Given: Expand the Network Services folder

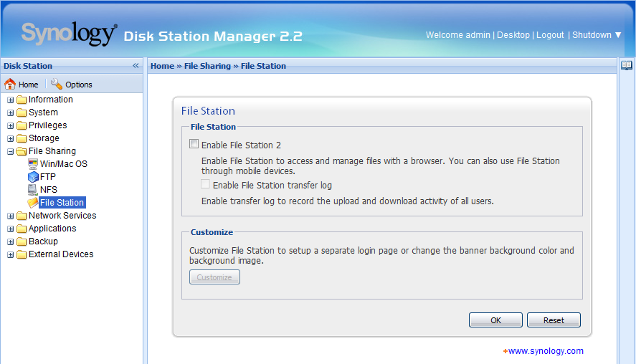Looking at the screenshot, I should (11, 216).
